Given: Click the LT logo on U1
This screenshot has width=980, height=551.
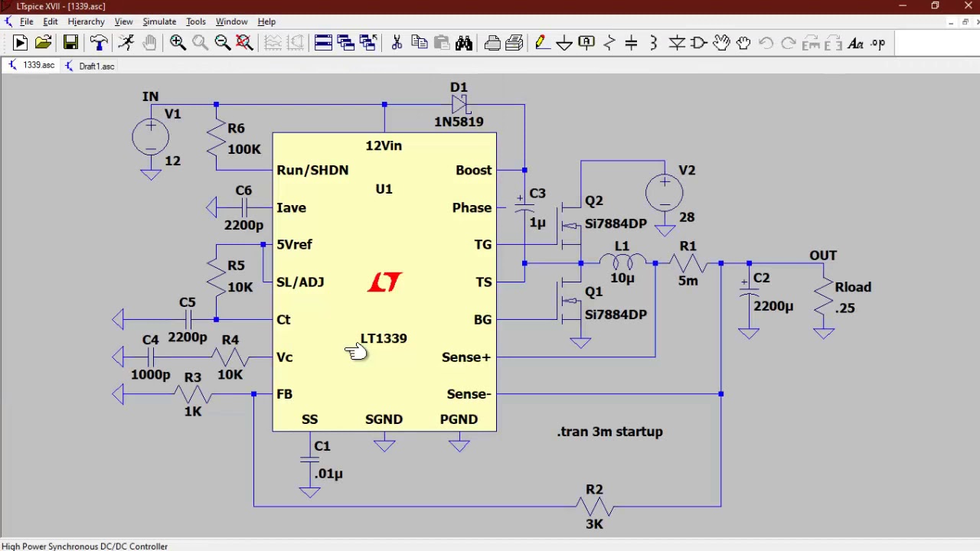Looking at the screenshot, I should [384, 282].
